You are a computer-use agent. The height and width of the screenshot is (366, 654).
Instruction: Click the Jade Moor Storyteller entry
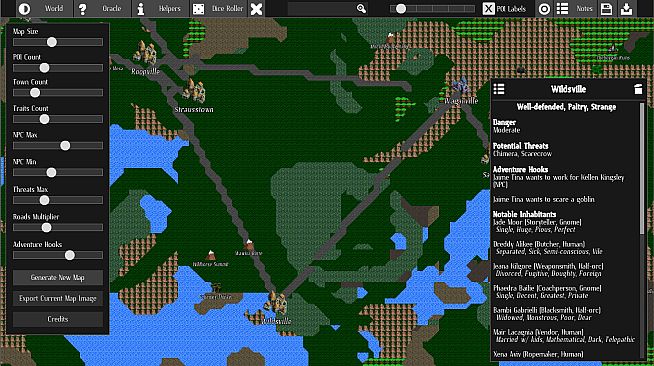point(537,226)
